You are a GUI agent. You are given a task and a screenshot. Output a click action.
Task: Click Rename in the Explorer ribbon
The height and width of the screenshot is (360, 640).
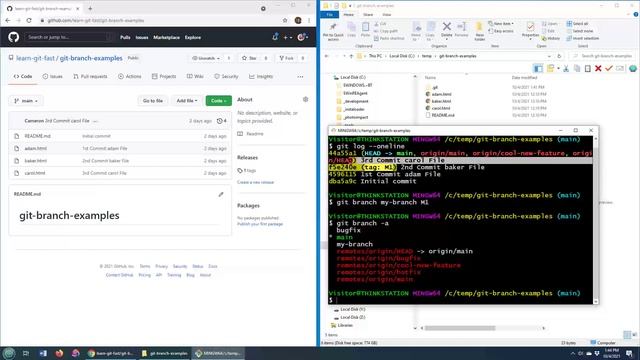point(461,29)
